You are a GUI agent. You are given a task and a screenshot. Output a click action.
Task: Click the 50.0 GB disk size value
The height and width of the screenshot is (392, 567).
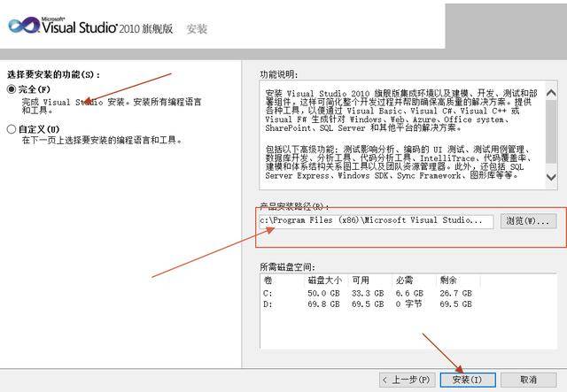[323, 294]
